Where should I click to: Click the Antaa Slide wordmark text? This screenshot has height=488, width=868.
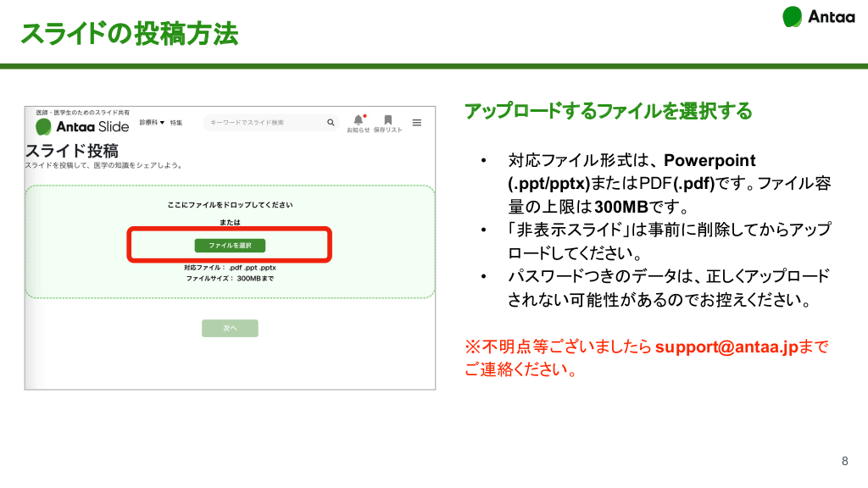click(92, 126)
